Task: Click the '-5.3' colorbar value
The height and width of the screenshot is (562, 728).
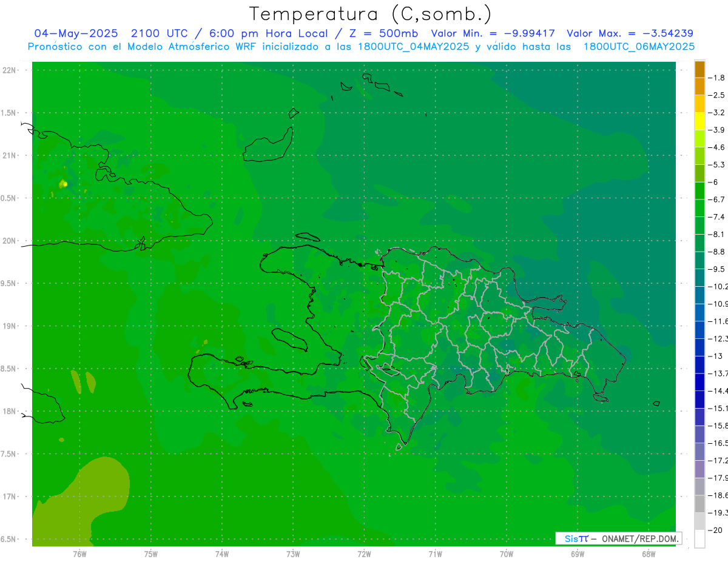Action: click(717, 164)
